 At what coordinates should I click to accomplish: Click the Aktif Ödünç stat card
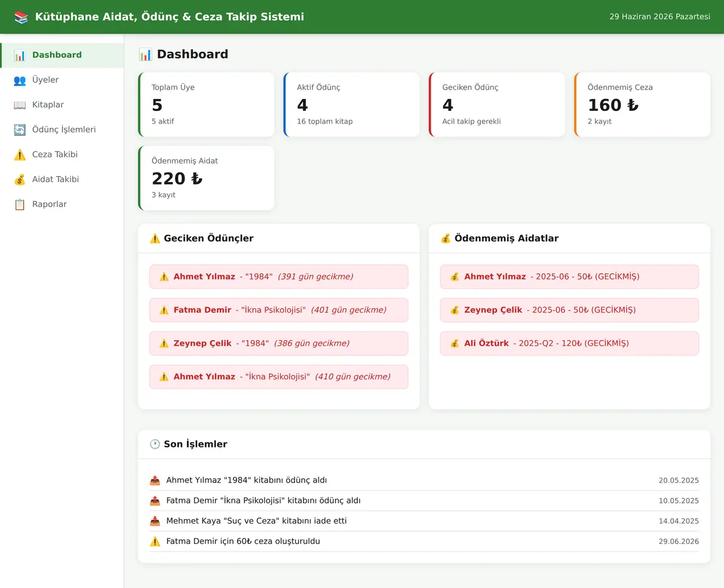[x=352, y=105]
